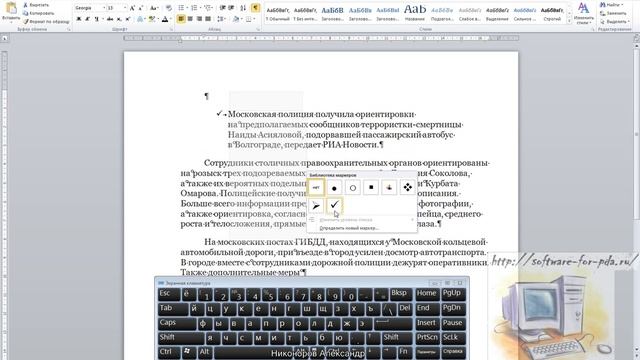Click the decrease indent icon
Viewport: 640px width, 360px height.
tap(222, 8)
